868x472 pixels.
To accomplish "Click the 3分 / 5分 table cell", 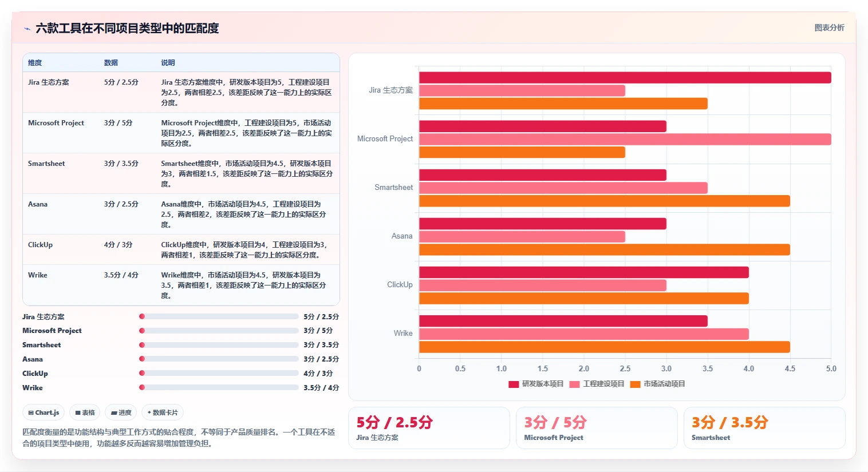I will [x=118, y=123].
